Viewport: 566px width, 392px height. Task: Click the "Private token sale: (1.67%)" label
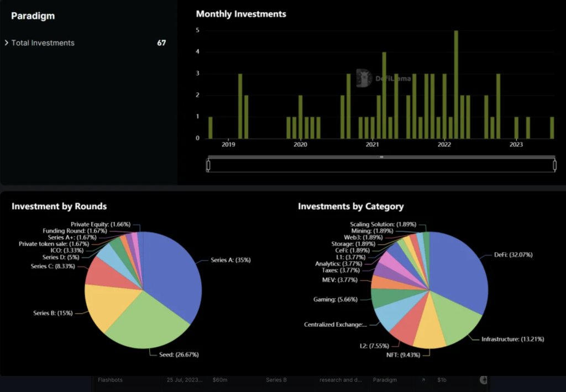click(x=54, y=244)
